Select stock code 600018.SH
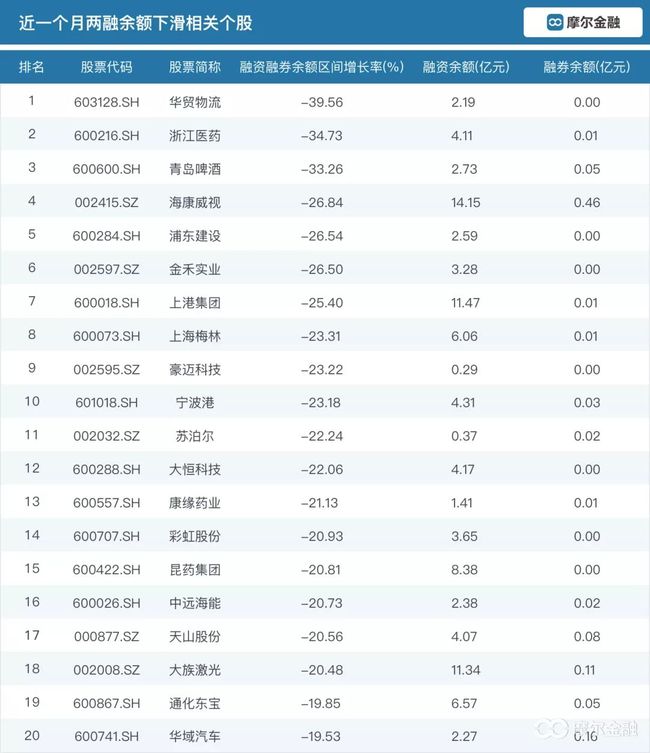 click(107, 303)
